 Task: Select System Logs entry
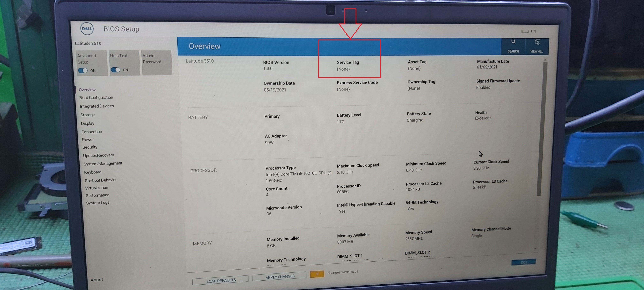coord(98,203)
